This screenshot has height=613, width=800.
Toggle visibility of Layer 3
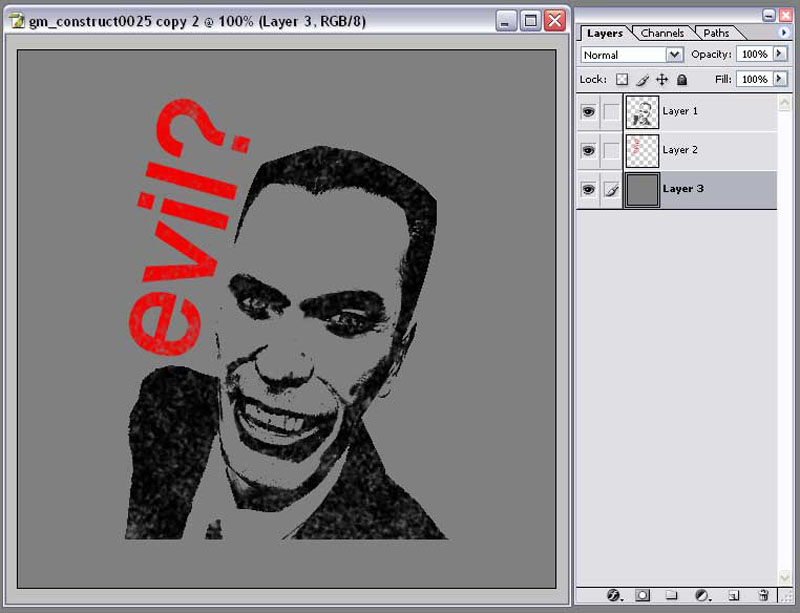coord(588,189)
